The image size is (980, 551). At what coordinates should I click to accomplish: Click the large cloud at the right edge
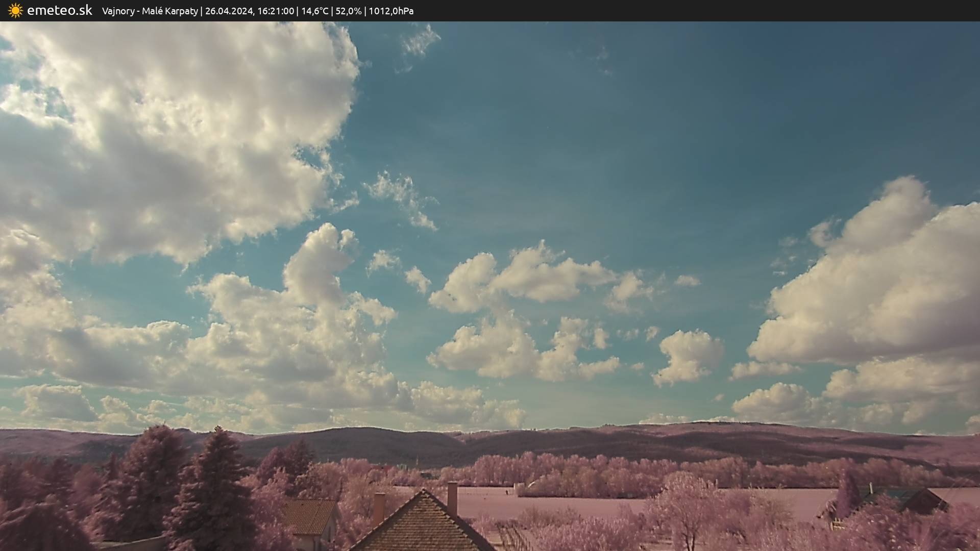click(883, 291)
